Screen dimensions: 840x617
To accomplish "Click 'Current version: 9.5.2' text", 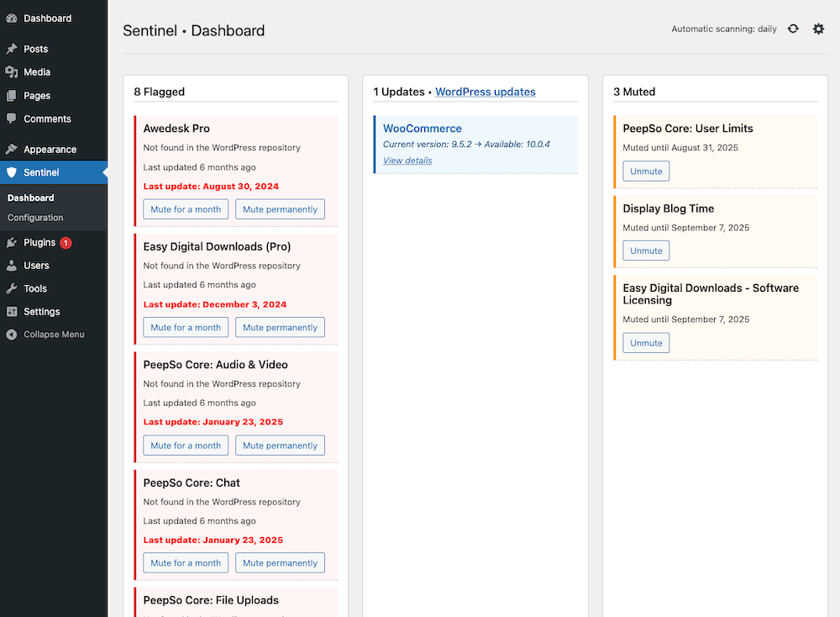I will 428,145.
